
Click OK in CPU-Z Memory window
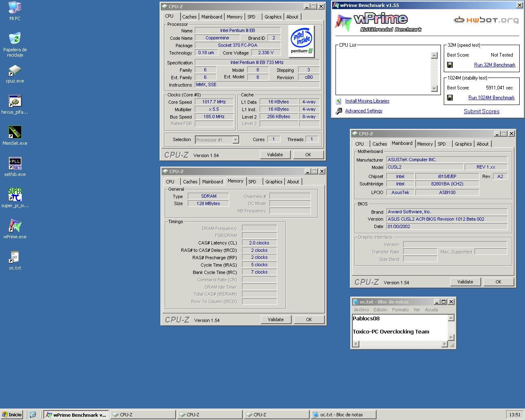tap(309, 320)
